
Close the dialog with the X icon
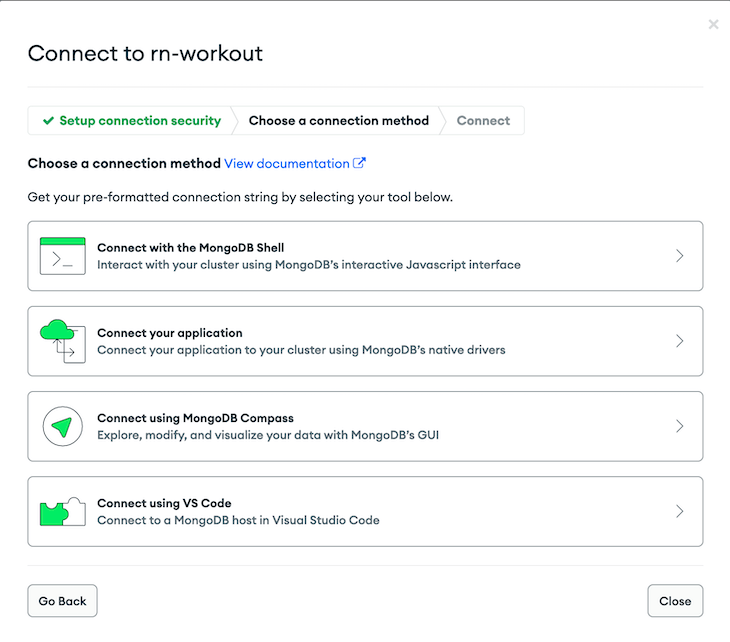[713, 24]
